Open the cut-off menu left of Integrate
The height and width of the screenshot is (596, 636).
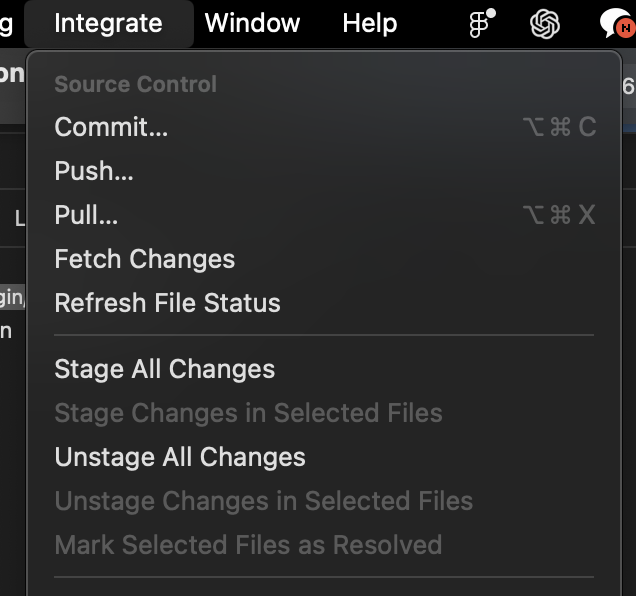coord(7,23)
